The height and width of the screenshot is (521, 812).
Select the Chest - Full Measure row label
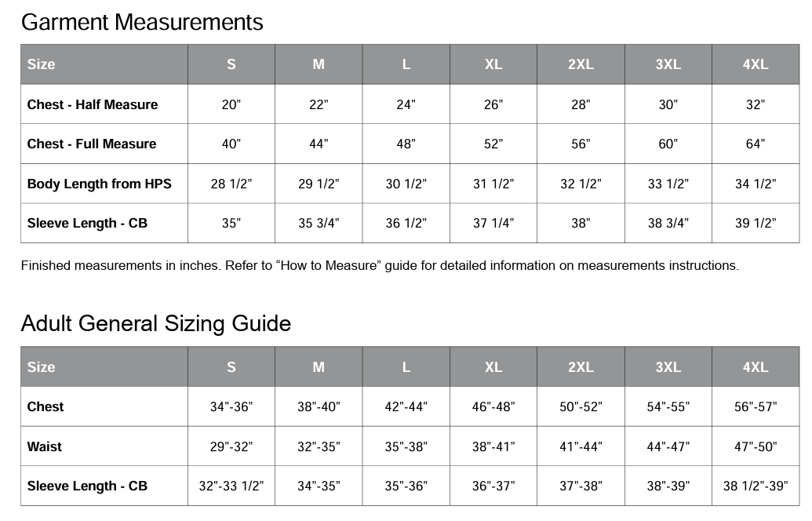coord(92,144)
